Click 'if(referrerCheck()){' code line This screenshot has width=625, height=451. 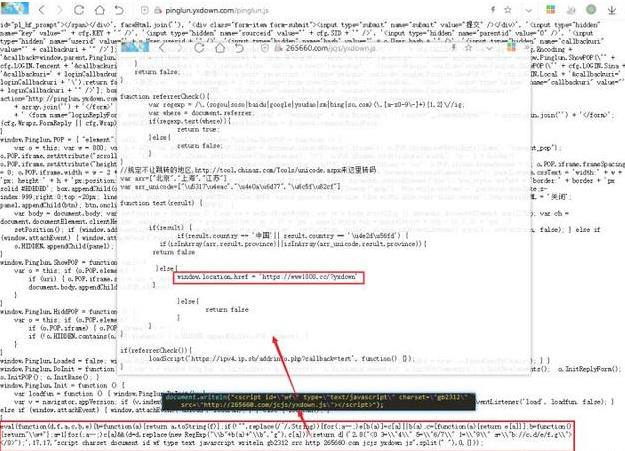[x=156, y=350]
